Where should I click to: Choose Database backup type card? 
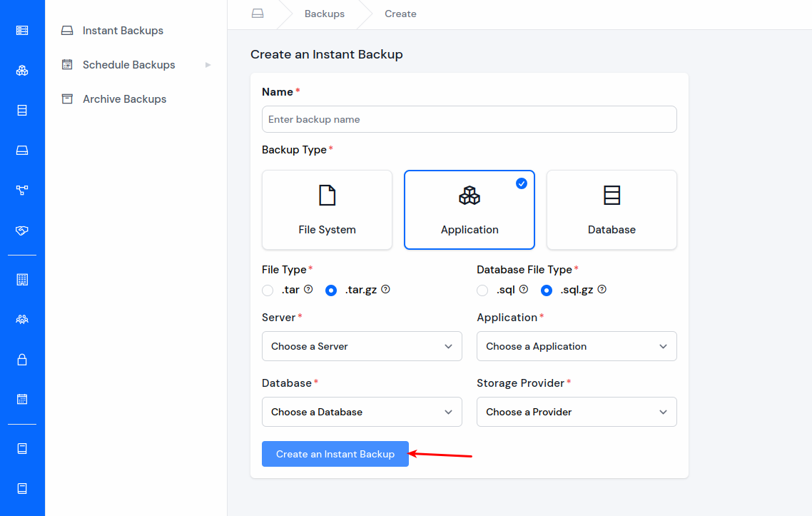611,210
